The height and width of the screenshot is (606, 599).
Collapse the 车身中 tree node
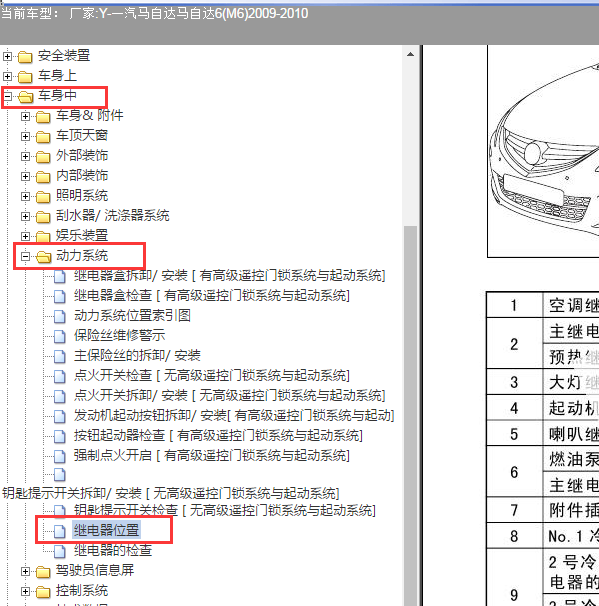pyautogui.click(x=7, y=96)
